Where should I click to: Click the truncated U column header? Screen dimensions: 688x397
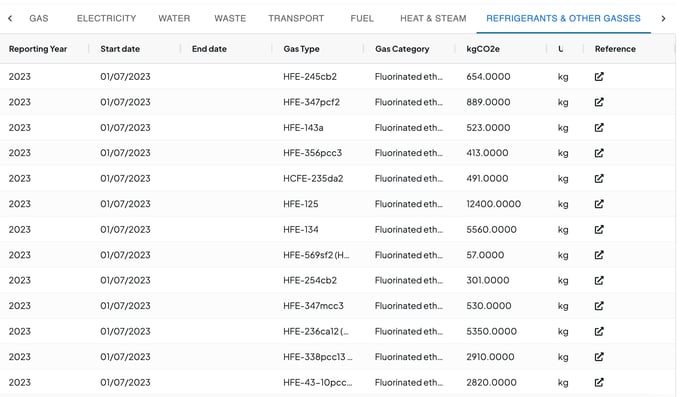[x=561, y=49]
